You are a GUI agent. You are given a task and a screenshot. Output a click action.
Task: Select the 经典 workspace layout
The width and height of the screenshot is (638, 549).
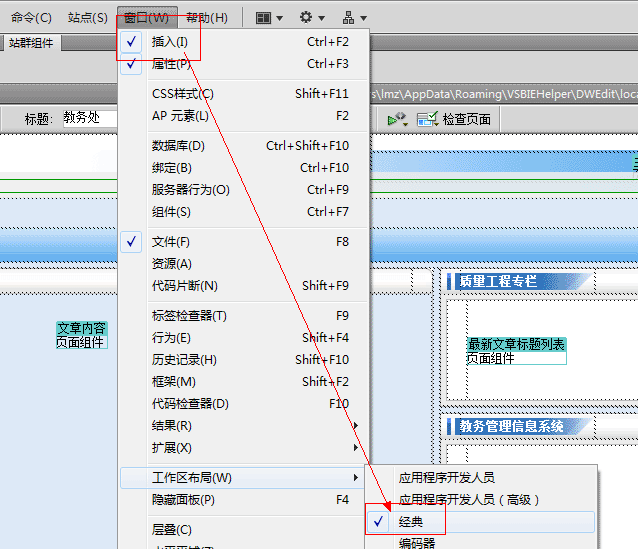tap(411, 522)
